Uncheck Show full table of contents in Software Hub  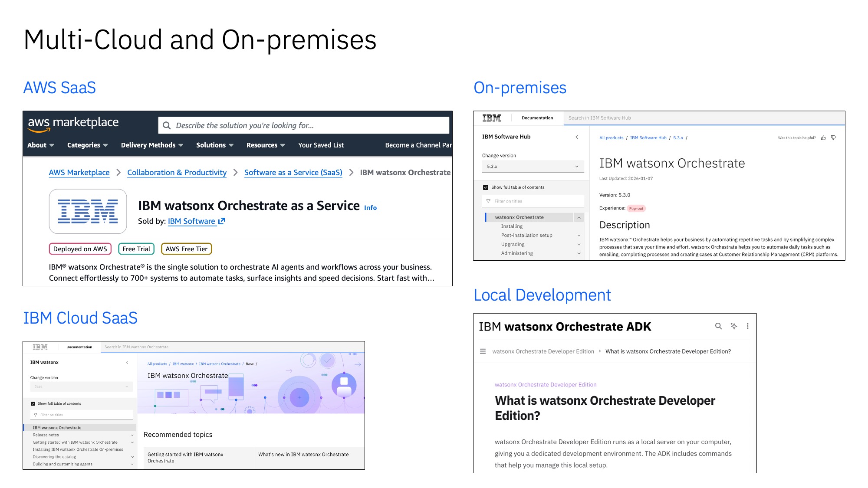(486, 187)
